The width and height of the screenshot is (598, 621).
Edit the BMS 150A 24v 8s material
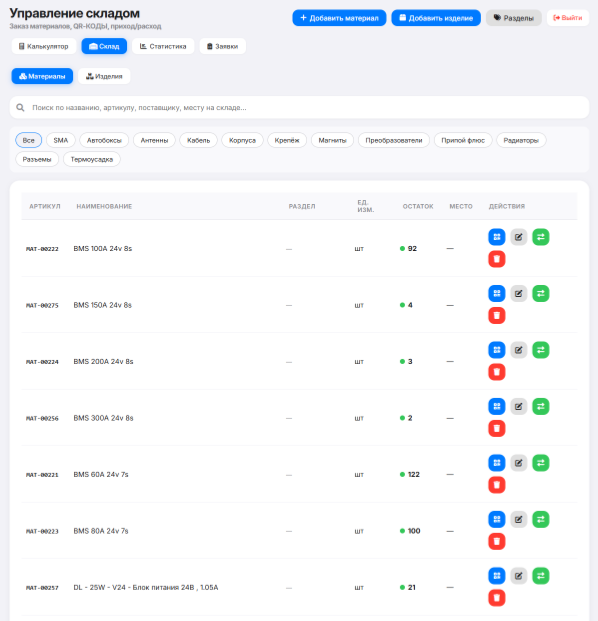[518, 293]
